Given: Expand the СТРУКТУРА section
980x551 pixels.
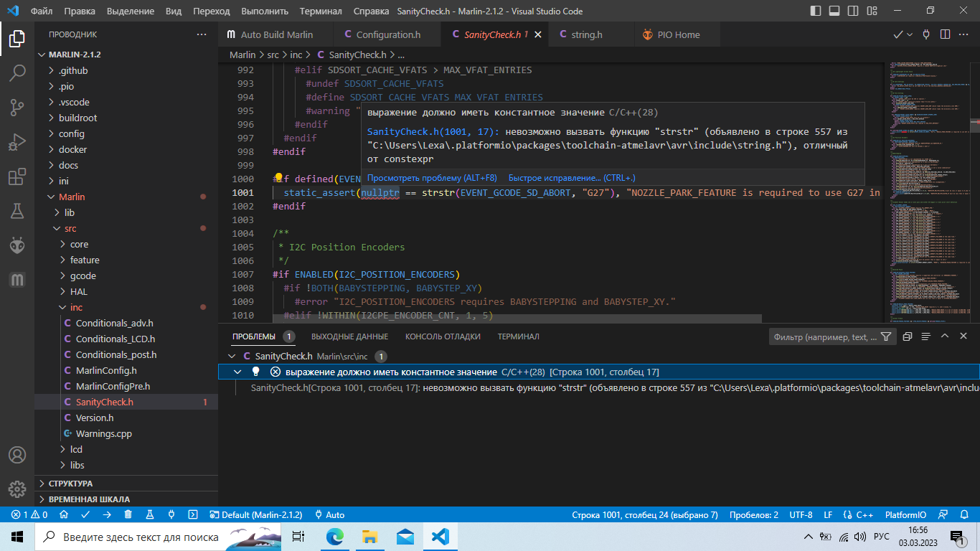Looking at the screenshot, I should pos(70,484).
